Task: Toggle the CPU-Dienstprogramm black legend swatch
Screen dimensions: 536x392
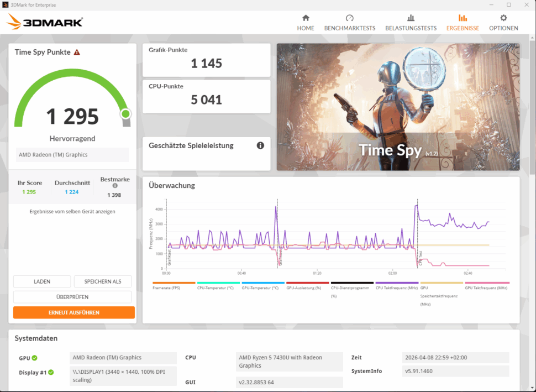Action: pos(352,283)
